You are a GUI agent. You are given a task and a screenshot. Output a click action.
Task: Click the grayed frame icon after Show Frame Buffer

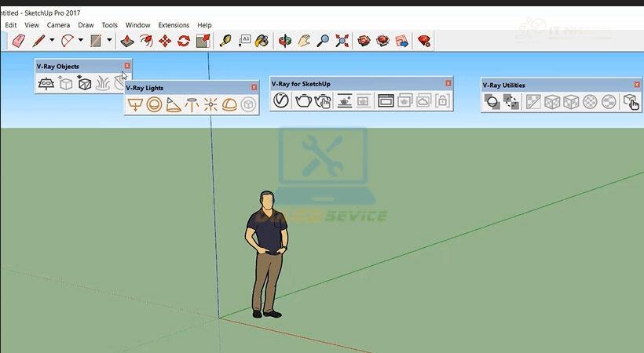coord(363,100)
